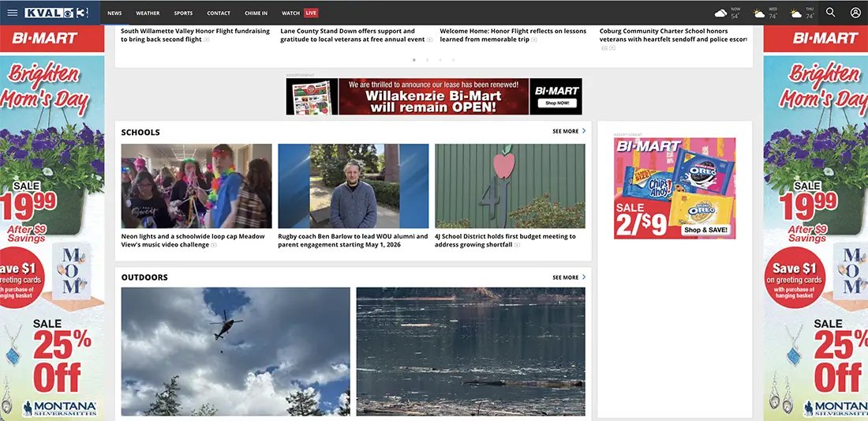Open South Willamette Valley Honor Flight fundraising story

click(195, 36)
